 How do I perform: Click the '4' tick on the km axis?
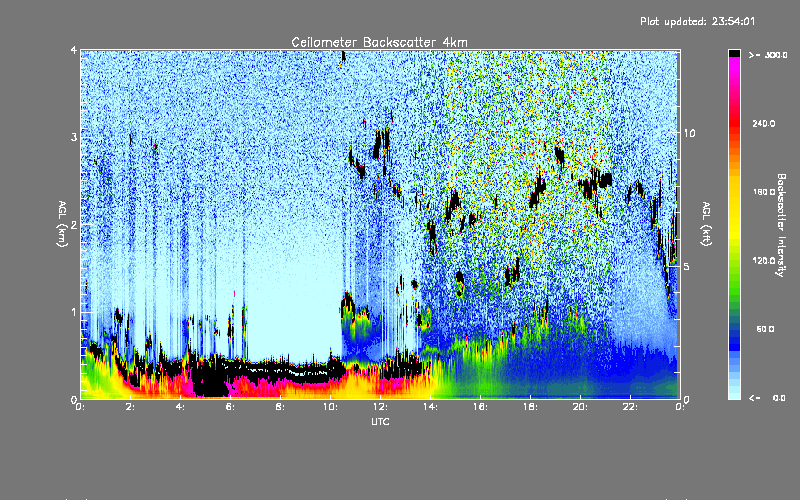point(74,50)
